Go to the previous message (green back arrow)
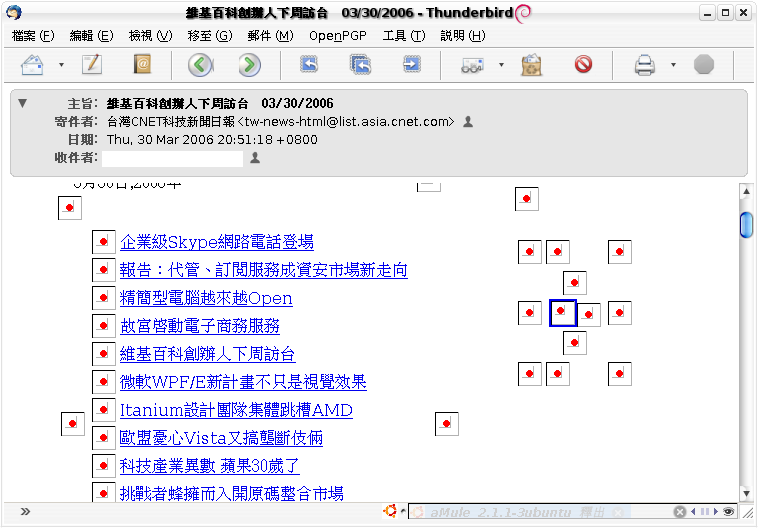758x528 pixels. point(200,65)
